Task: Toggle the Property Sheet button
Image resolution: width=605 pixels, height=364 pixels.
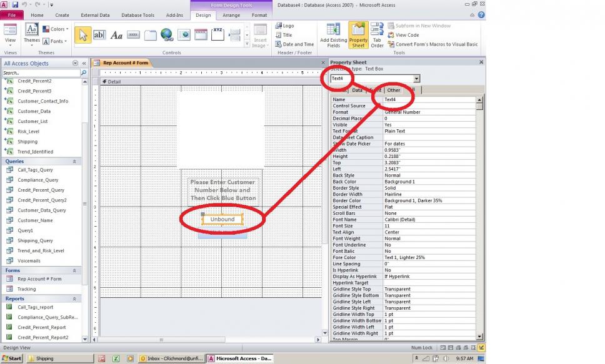Action: point(358,36)
